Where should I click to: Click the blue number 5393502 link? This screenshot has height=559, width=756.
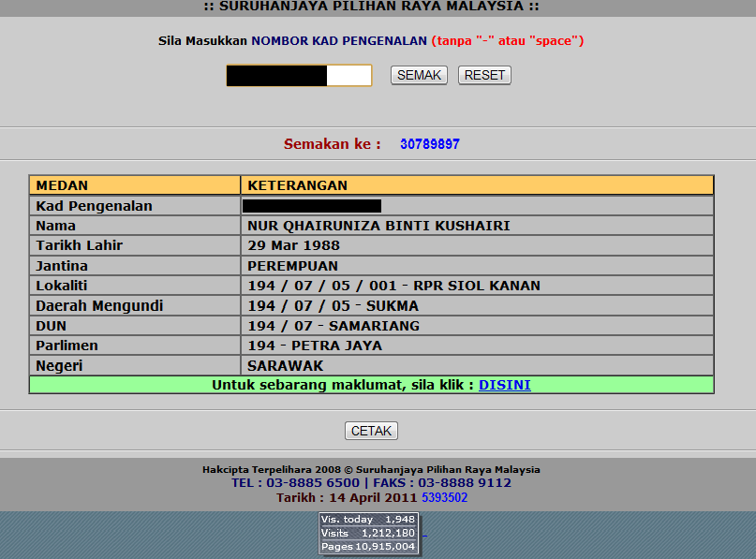pyautogui.click(x=445, y=497)
